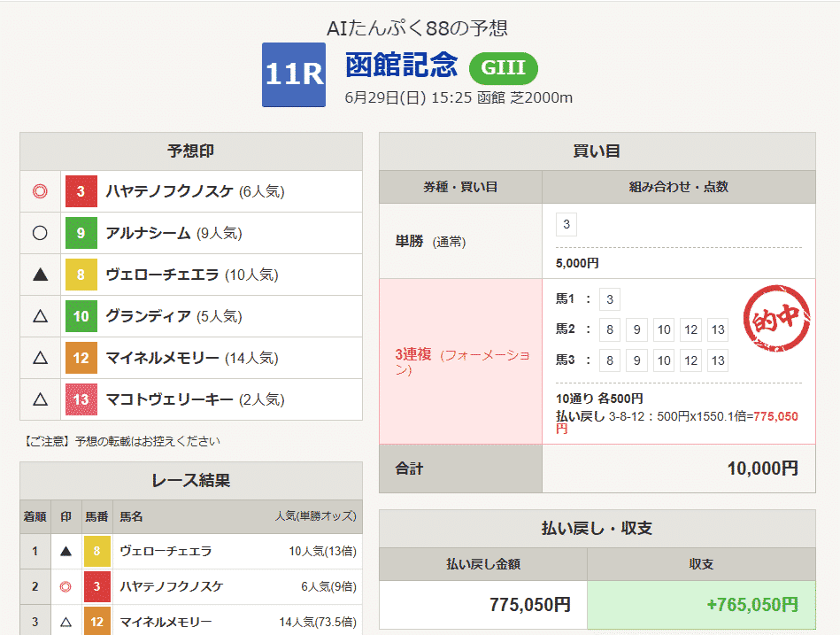Image resolution: width=840 pixels, height=635 pixels.
Task: Click the orange 12 badge in レース結果 table
Action: click(96, 622)
